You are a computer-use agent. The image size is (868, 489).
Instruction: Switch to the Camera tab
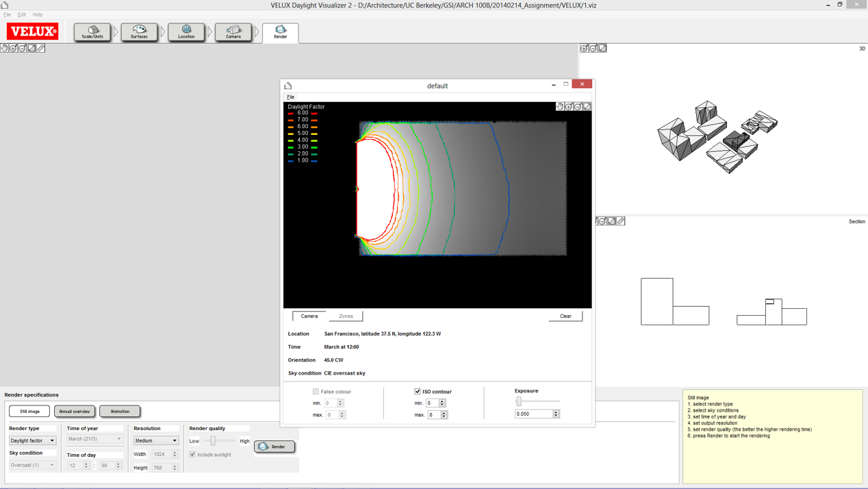tap(309, 316)
